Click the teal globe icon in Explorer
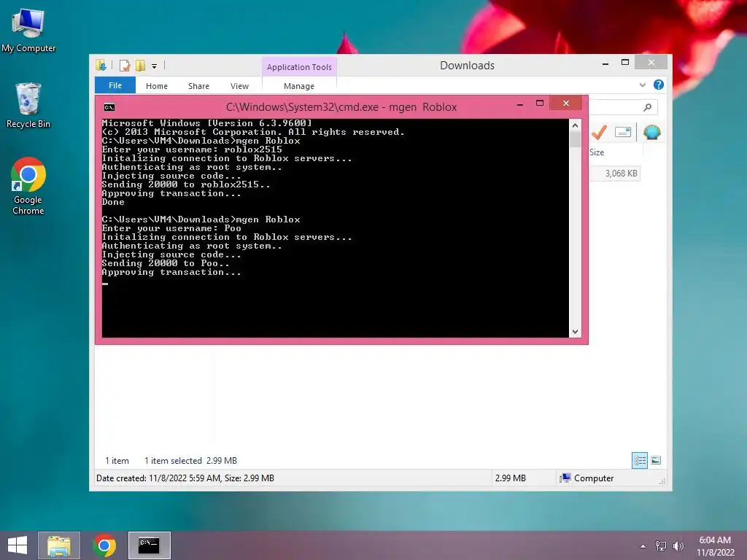 [x=651, y=132]
